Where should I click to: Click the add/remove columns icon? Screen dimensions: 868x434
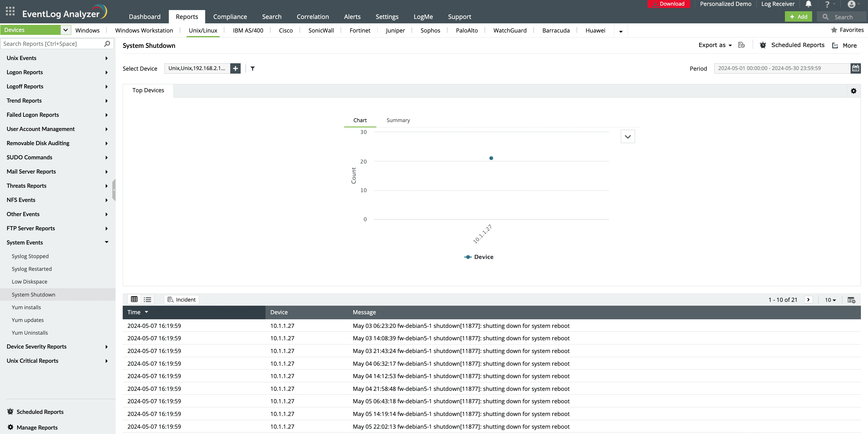[851, 300]
